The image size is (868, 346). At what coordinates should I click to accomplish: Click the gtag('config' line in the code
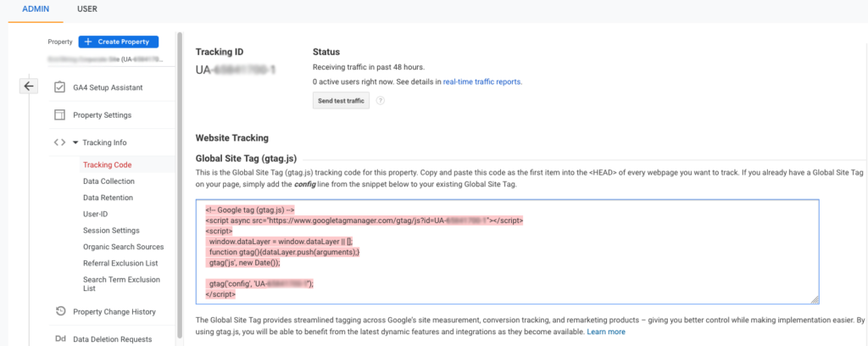click(259, 284)
